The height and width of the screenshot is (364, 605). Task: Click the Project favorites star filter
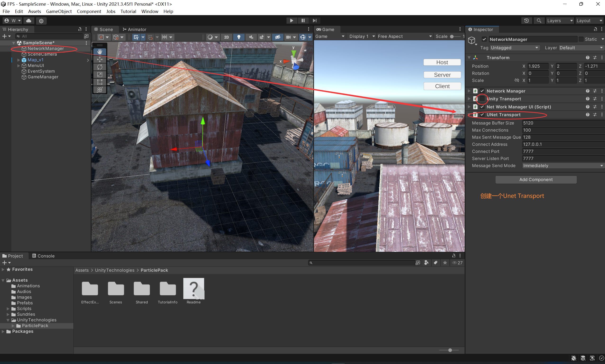tap(445, 263)
